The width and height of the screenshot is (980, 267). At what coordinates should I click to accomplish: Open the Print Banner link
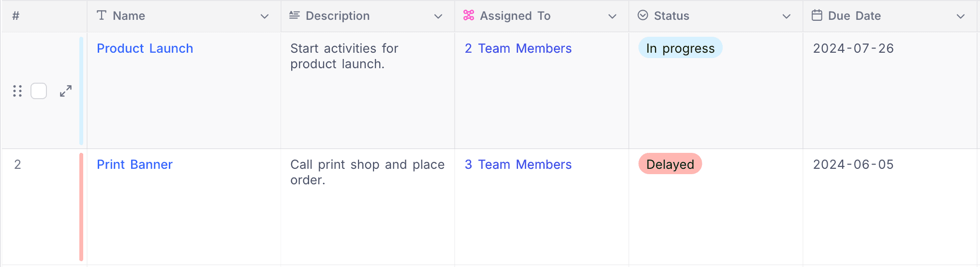pyautogui.click(x=134, y=164)
